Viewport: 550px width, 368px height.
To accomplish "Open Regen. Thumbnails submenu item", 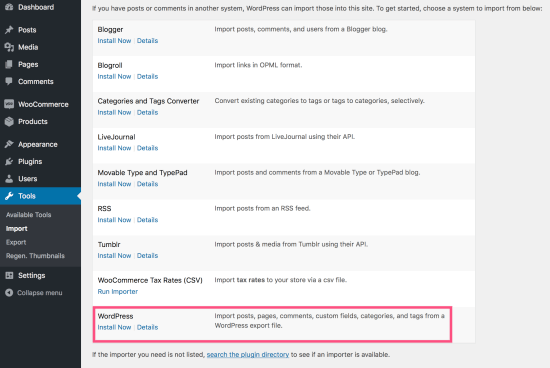I will click(35, 256).
